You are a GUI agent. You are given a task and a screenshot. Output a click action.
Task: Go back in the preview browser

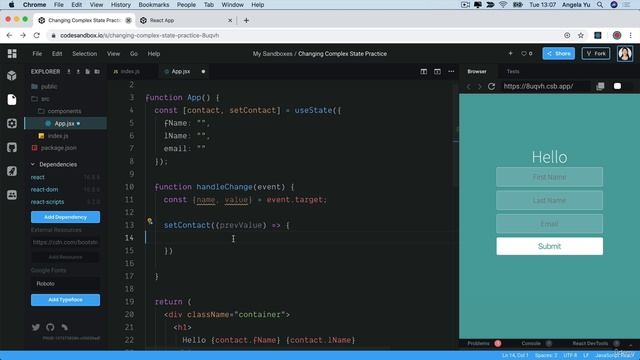[469, 87]
